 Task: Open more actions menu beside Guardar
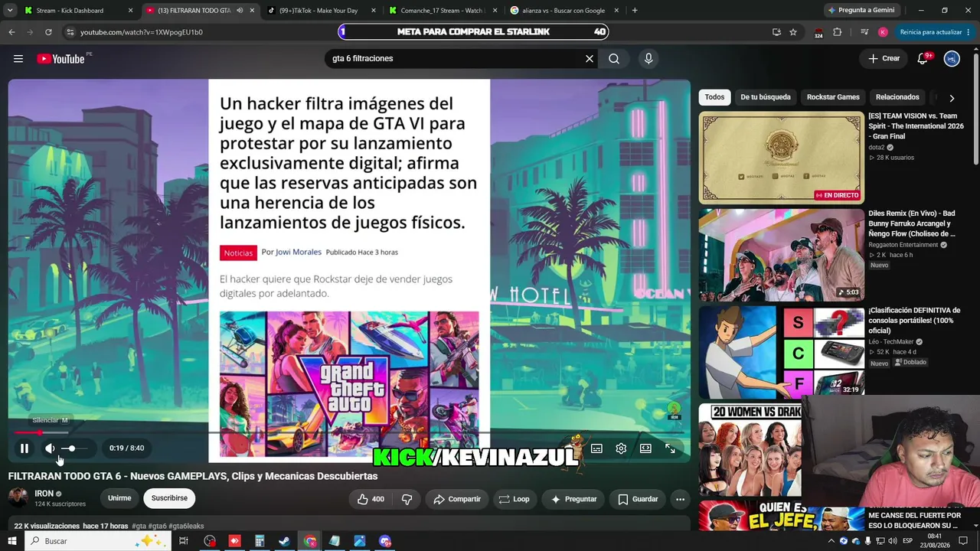(x=680, y=499)
